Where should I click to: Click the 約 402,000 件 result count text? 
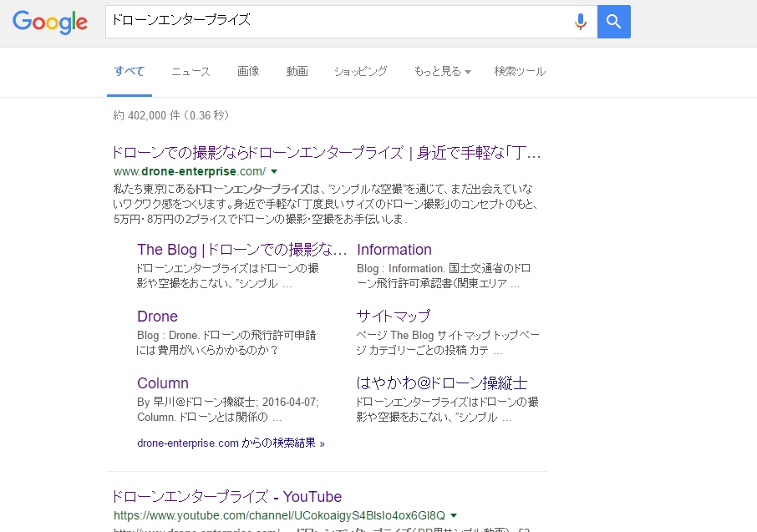point(171,115)
